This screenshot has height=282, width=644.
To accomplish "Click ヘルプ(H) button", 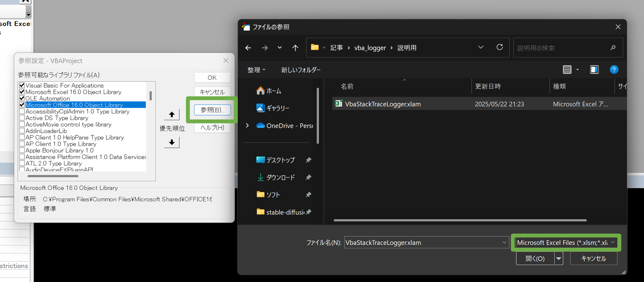I will [x=212, y=128].
